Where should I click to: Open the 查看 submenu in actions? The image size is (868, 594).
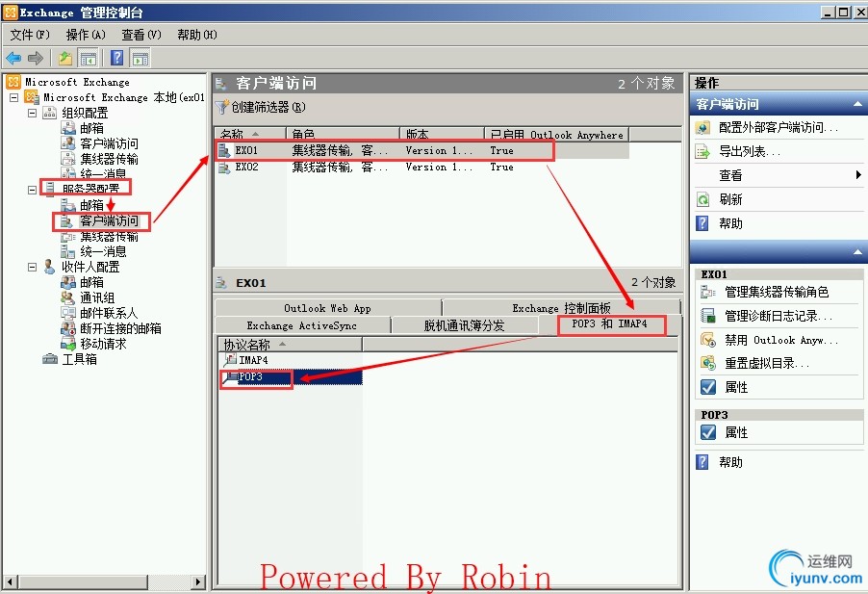[779, 175]
